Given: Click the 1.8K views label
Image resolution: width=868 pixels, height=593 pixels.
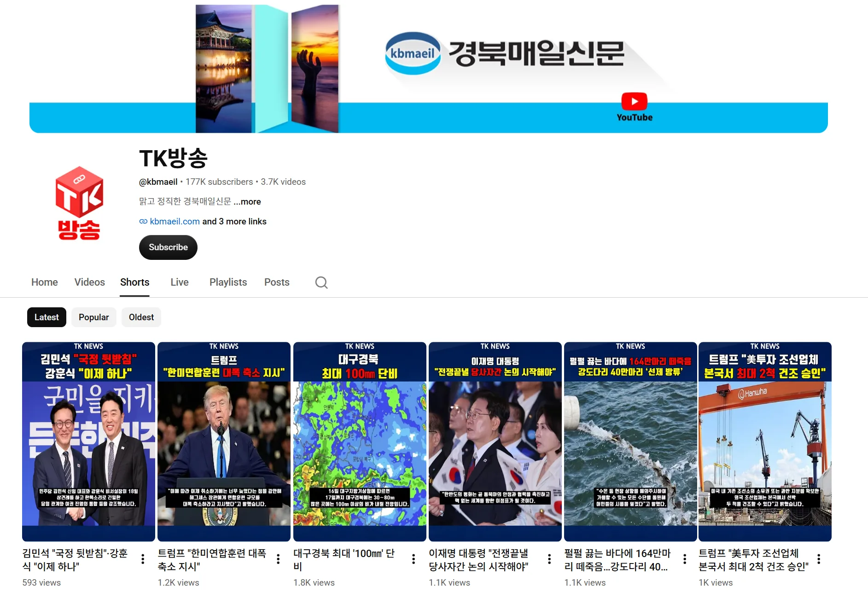Looking at the screenshot, I should pos(314,582).
